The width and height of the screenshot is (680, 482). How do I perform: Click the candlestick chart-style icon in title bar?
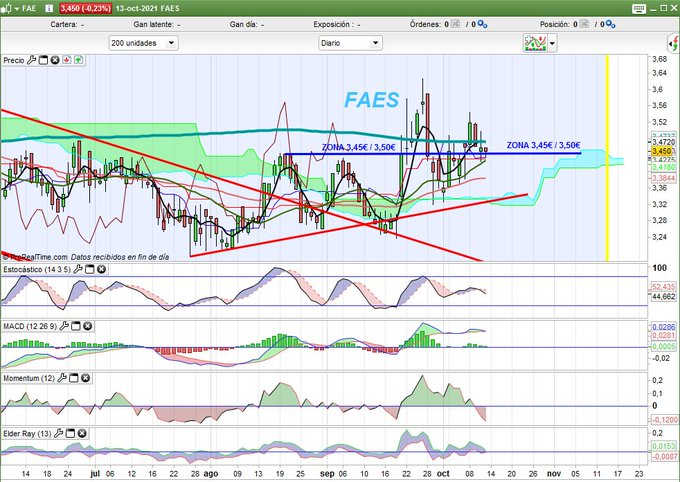point(6,8)
